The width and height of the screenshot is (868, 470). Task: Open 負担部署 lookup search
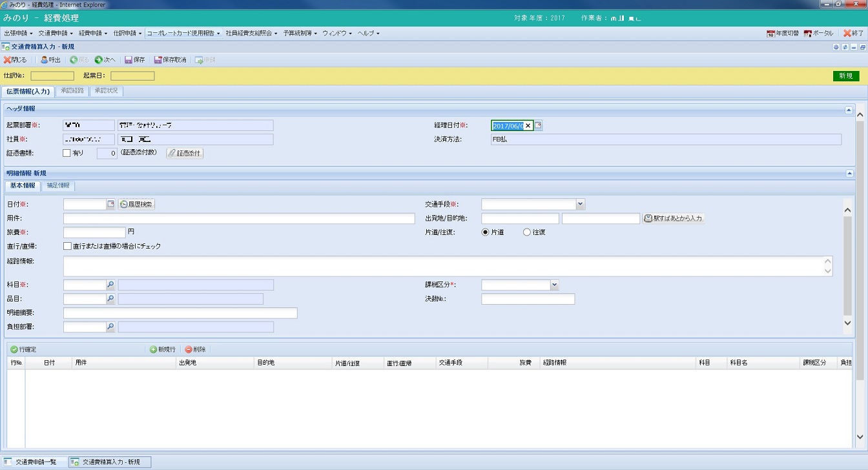[110, 327]
